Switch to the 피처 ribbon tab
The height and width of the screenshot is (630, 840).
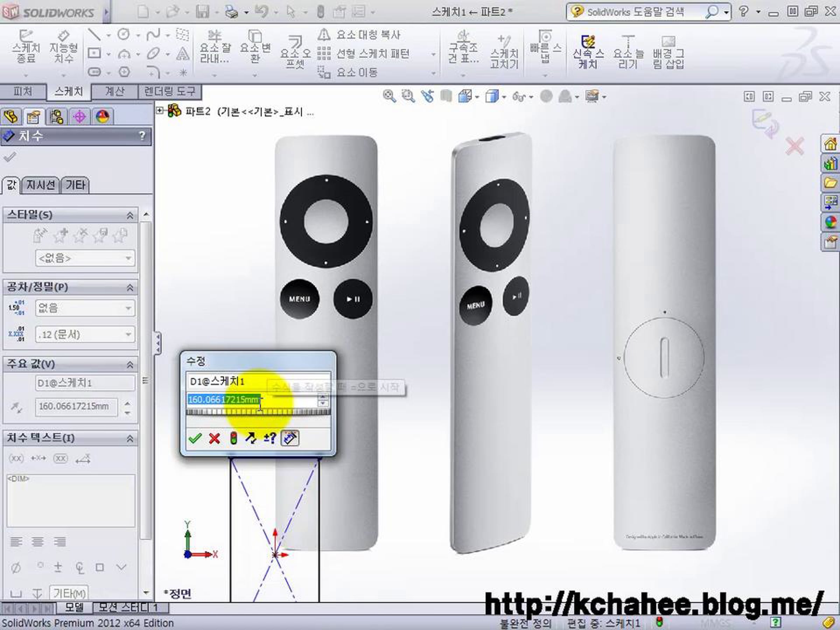[23, 91]
